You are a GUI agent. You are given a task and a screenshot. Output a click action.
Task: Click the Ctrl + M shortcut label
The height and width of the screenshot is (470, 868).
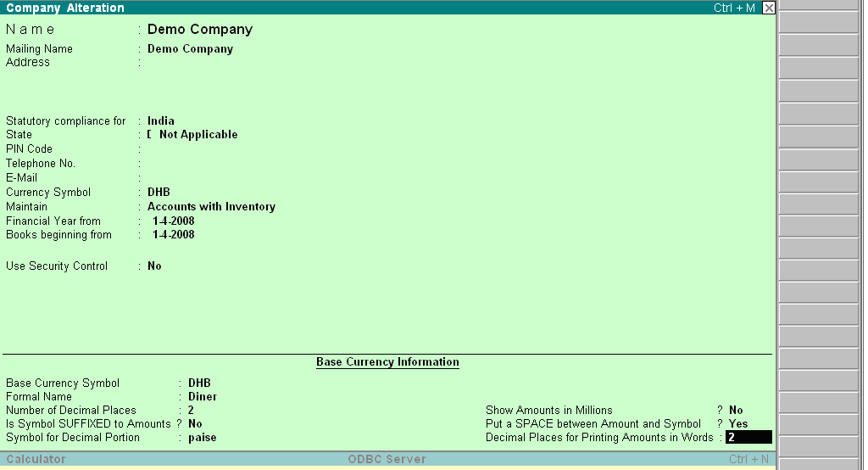tap(734, 8)
